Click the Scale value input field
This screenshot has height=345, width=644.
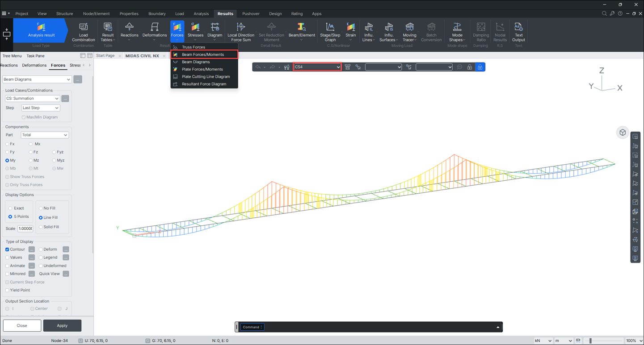pyautogui.click(x=25, y=229)
